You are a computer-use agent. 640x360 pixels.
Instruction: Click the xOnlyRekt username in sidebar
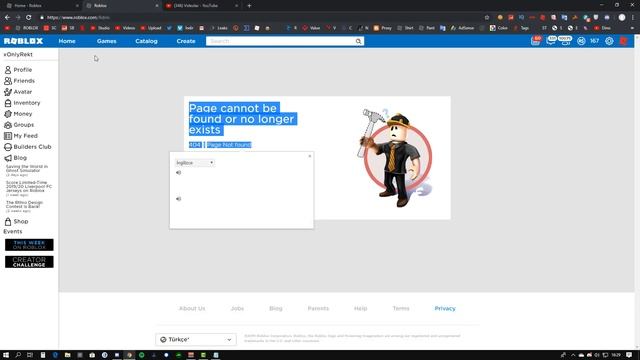pos(18,54)
